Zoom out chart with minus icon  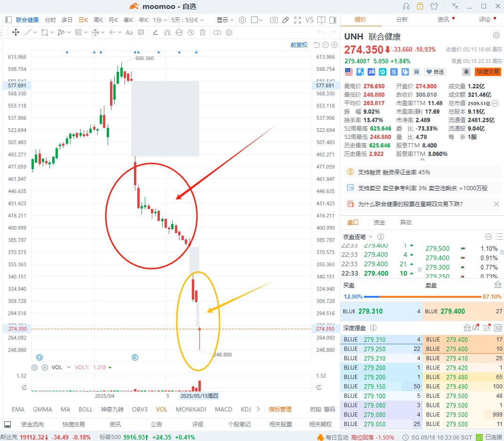point(326,45)
